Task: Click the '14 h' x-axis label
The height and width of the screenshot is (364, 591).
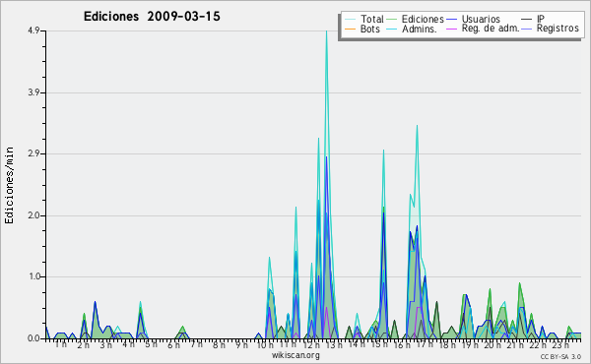Action: (x=357, y=344)
